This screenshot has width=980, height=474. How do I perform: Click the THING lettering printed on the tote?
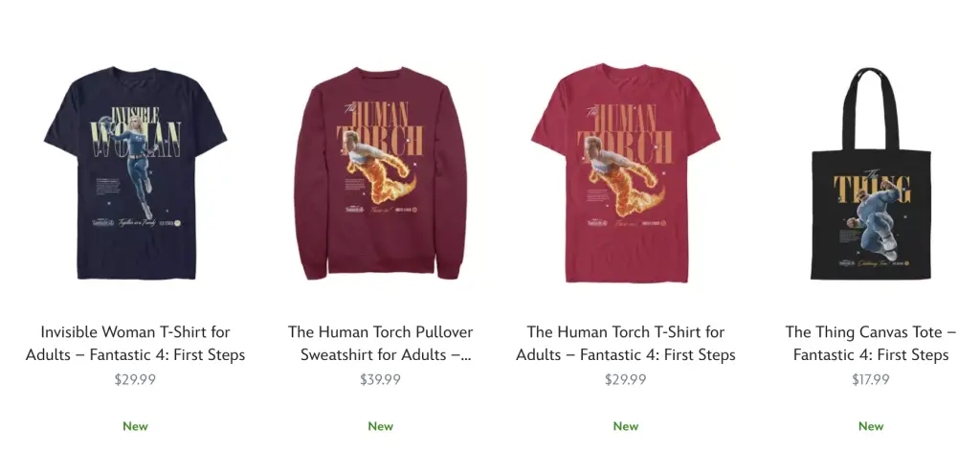[x=871, y=190]
